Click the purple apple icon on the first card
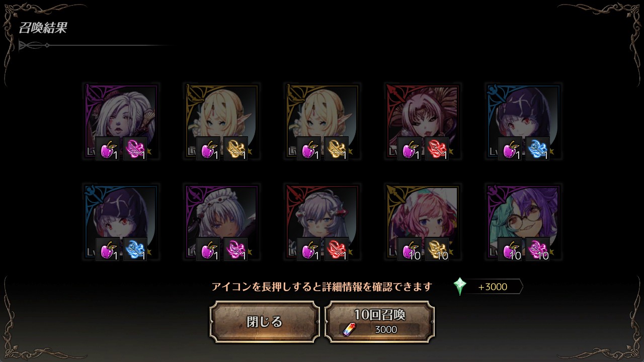This screenshot has width=644, height=362. tap(108, 149)
